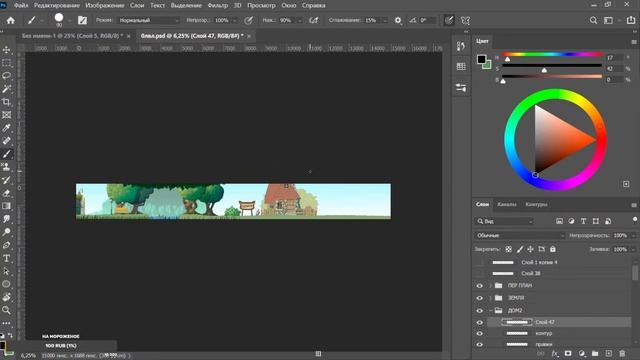
Task: Select the Magic Wand tool
Action: 7,89
